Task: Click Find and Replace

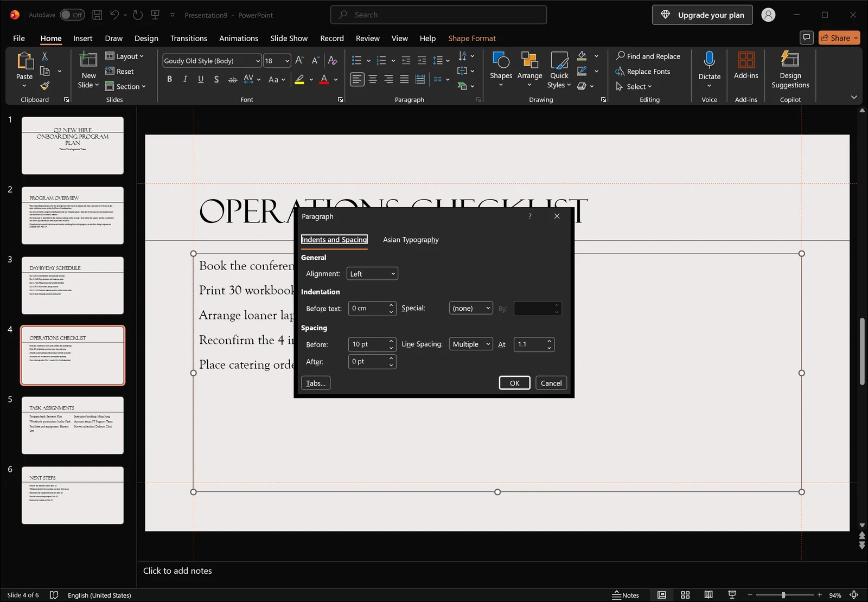Action: 648,56
